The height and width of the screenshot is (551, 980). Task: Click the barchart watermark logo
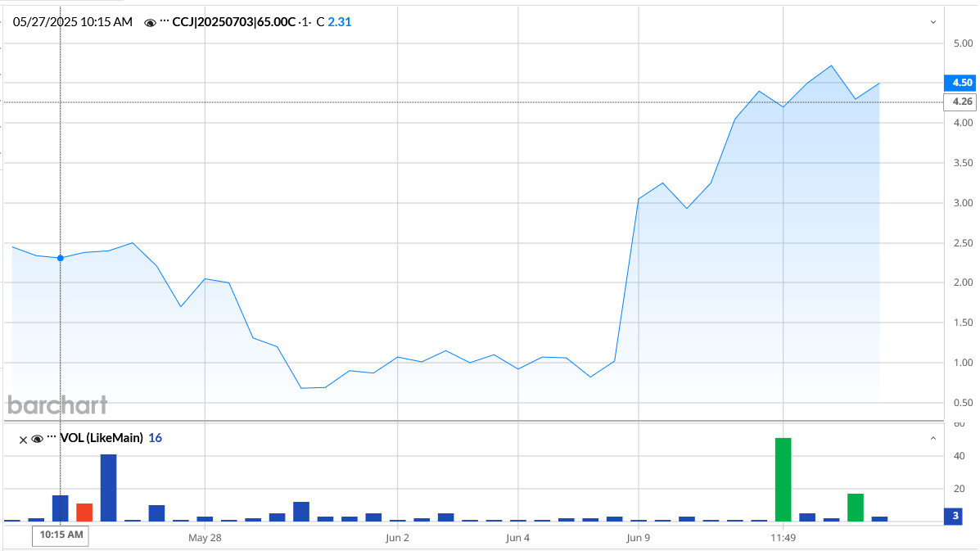pos(56,404)
